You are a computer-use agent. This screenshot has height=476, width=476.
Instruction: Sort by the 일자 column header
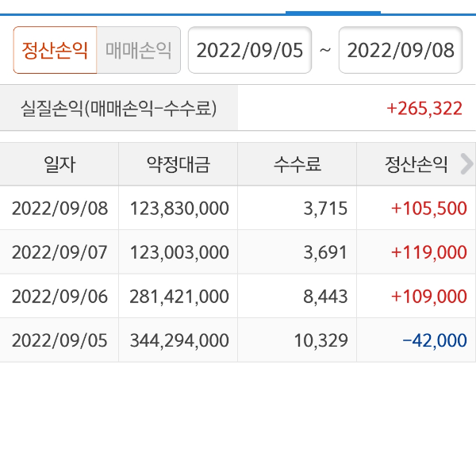point(59,165)
